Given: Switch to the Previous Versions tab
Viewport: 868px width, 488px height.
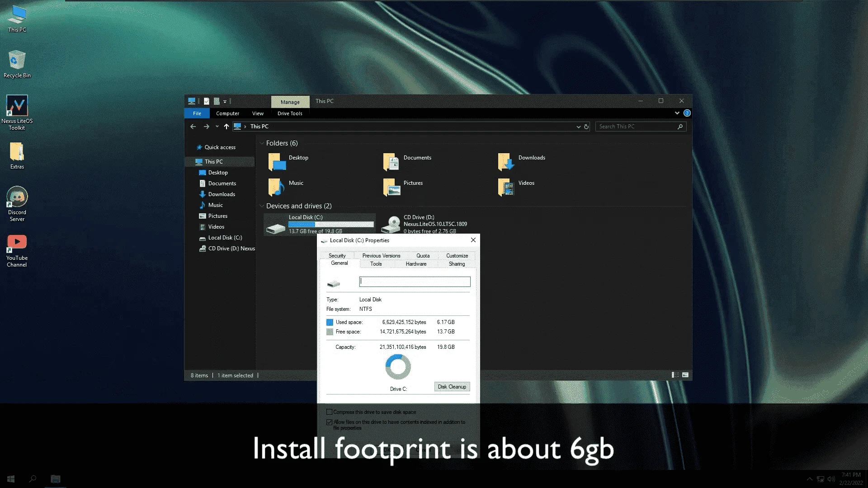Looking at the screenshot, I should 381,256.
